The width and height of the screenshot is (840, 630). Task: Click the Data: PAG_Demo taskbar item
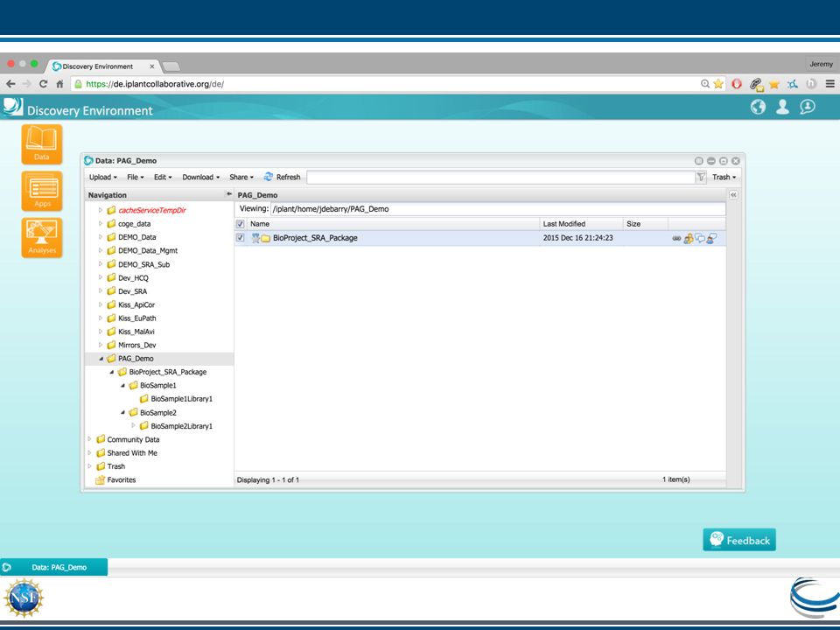pyautogui.click(x=53, y=567)
